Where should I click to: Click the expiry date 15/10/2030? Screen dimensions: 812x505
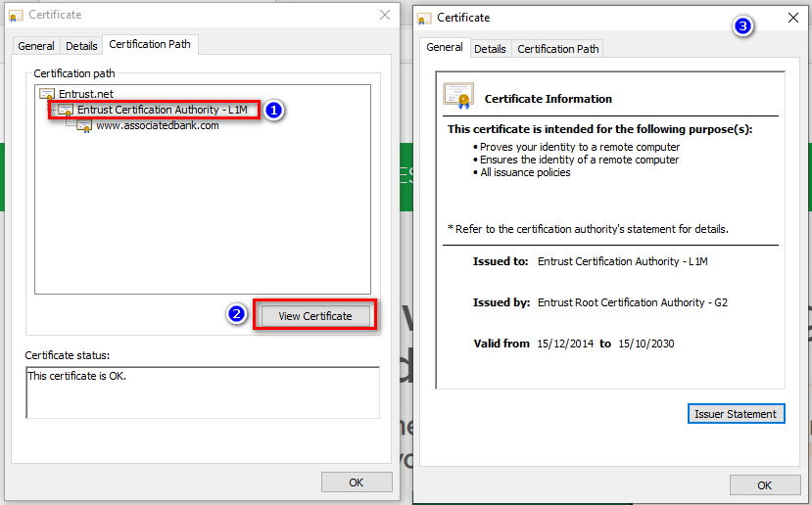[x=646, y=344]
